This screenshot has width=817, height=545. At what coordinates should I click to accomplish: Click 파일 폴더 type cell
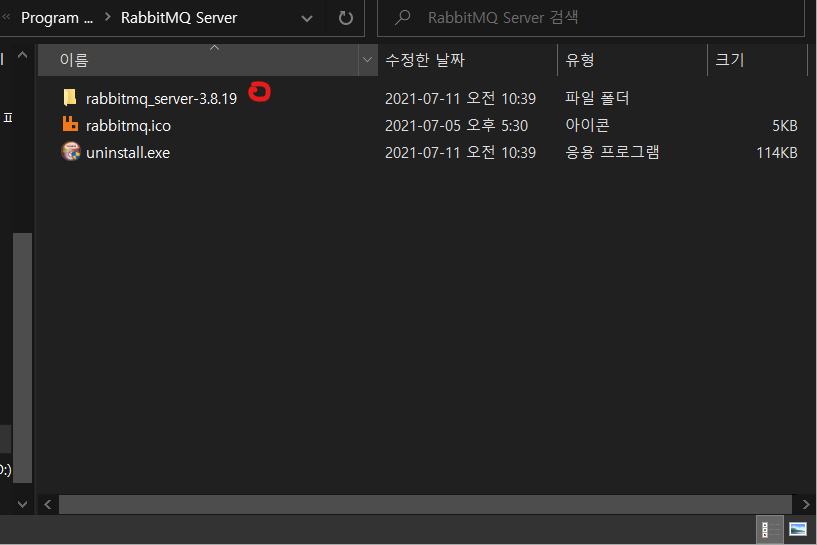pos(597,98)
